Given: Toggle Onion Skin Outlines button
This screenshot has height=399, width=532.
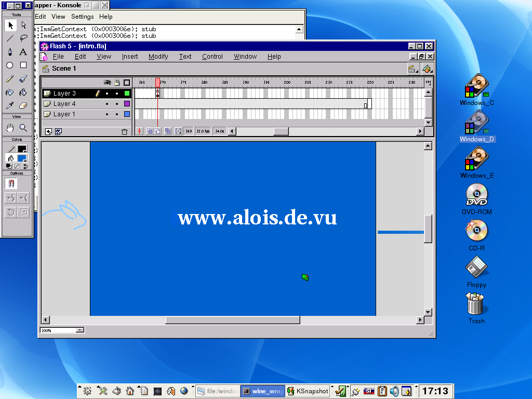Looking at the screenshot, I should click(x=158, y=131).
